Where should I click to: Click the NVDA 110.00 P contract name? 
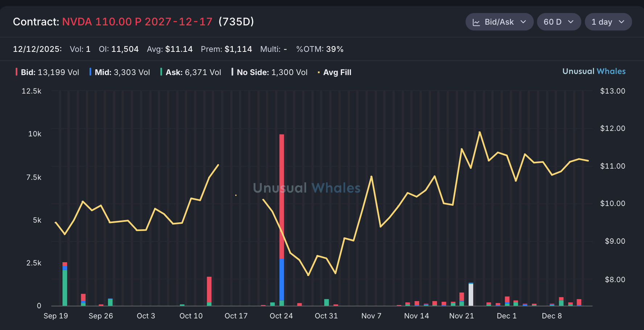click(x=137, y=22)
